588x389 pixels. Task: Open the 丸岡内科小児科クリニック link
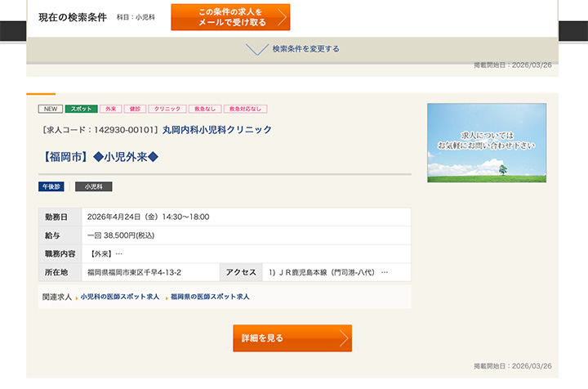[217, 130]
